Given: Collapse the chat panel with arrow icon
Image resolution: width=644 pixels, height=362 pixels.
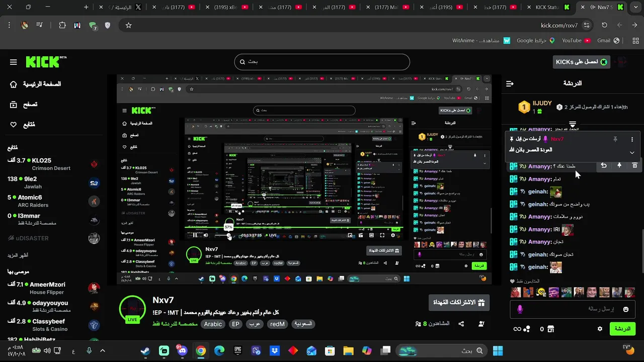Looking at the screenshot, I should (510, 83).
